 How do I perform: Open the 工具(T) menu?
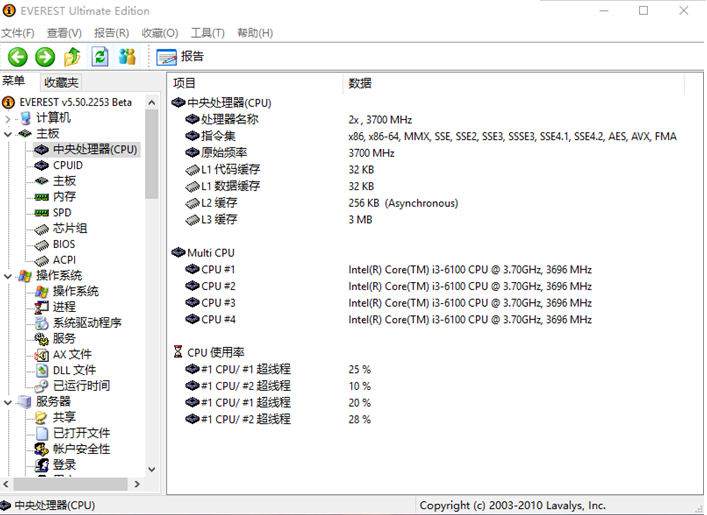pos(207,33)
